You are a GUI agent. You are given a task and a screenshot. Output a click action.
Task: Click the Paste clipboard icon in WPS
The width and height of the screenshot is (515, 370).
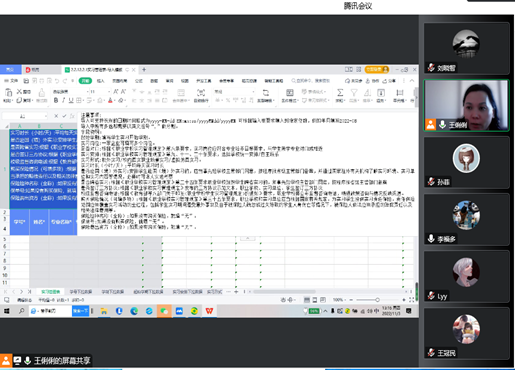[9, 92]
